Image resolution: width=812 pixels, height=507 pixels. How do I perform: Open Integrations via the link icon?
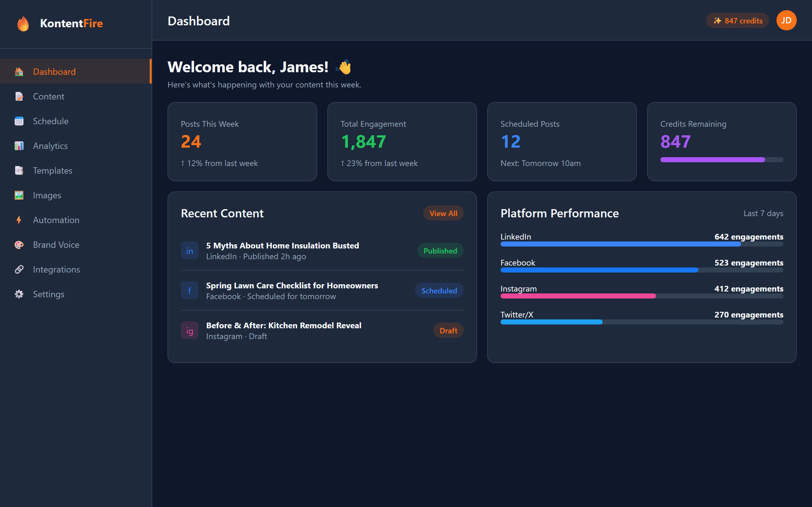tap(19, 269)
